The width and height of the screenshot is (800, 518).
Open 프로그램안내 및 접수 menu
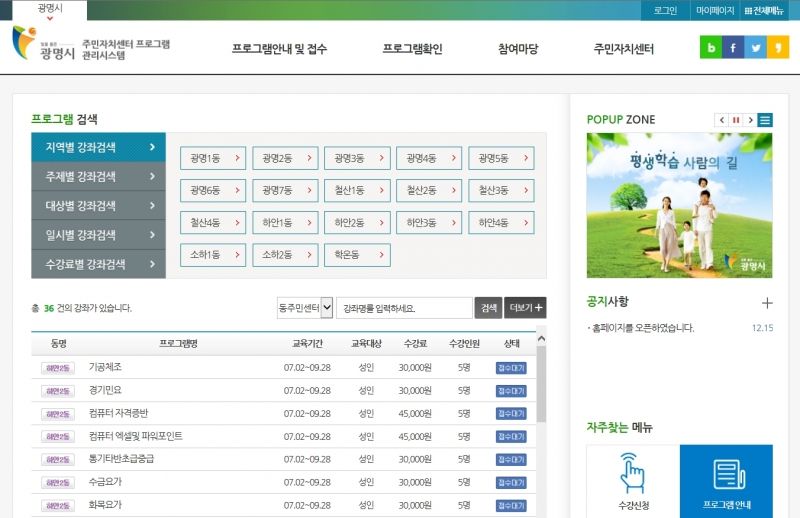[x=279, y=48]
